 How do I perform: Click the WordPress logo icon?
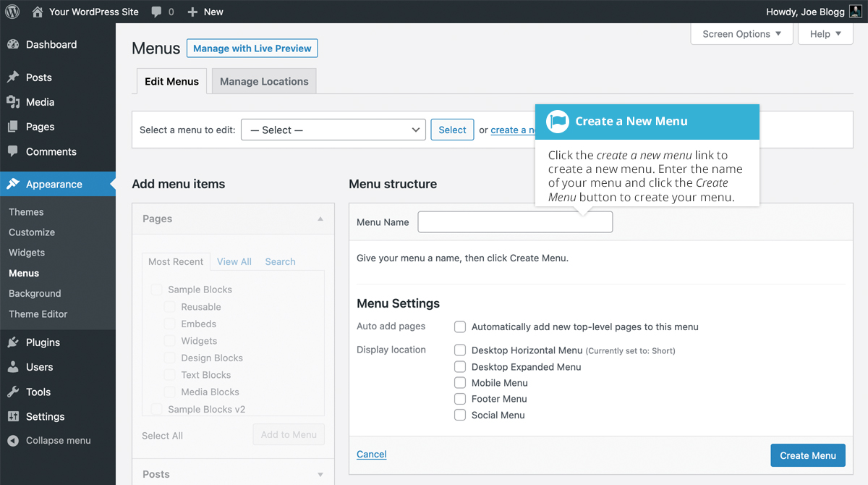click(13, 12)
